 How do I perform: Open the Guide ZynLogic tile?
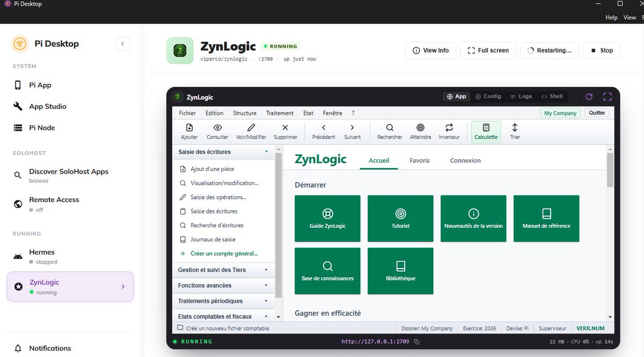click(x=327, y=218)
